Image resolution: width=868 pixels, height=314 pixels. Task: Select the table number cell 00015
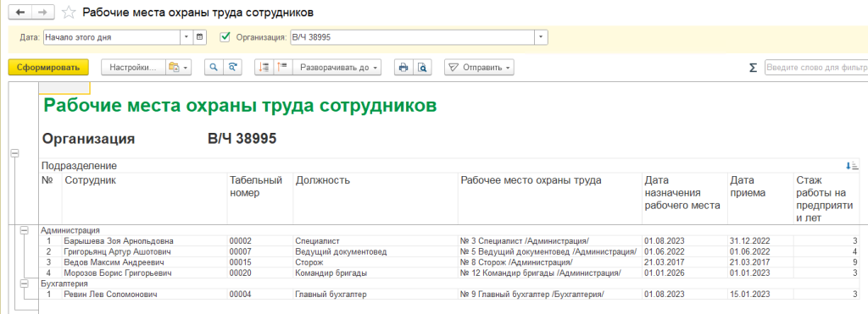coord(260,262)
